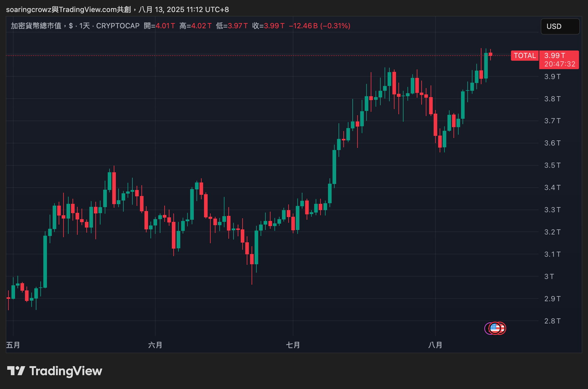The width and height of the screenshot is (588, 389).
Task: Click the red TOTAL price label
Action: (525, 56)
